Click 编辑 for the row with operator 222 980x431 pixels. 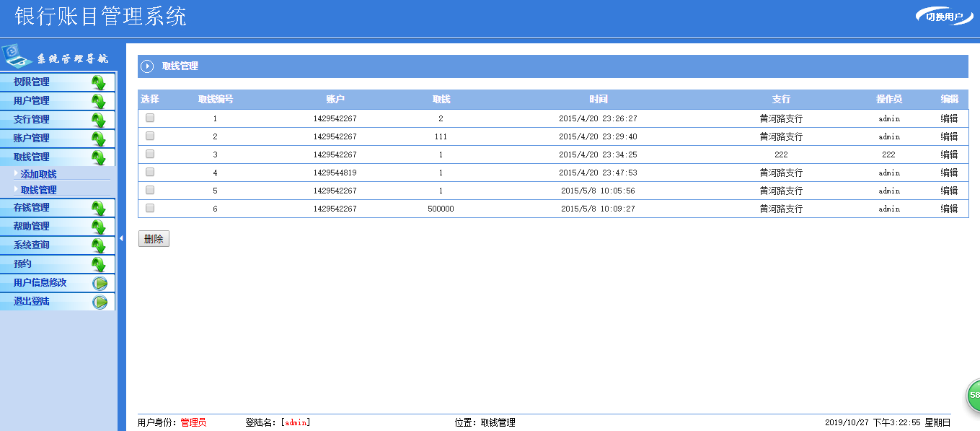pyautogui.click(x=949, y=154)
